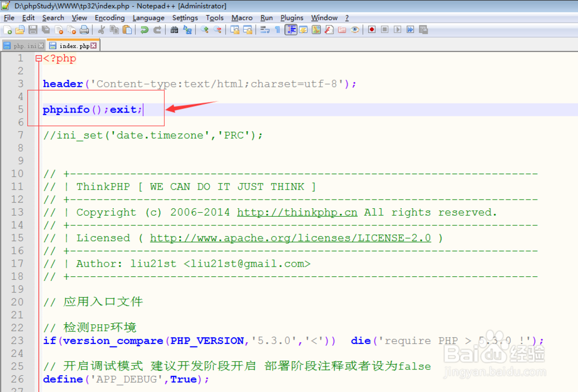Screen dimensions: 578x392
Task: Open the Plugins menu
Action: (291, 18)
